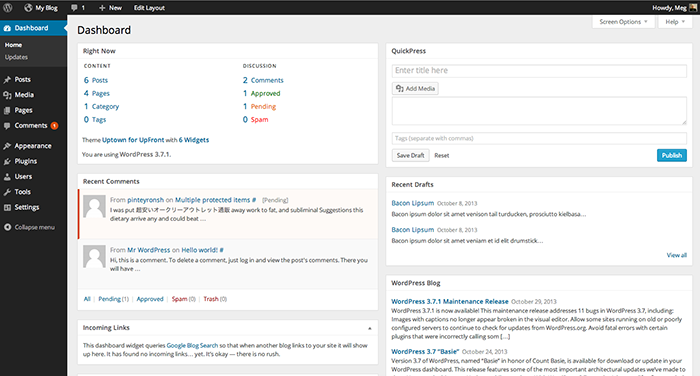Viewport: 700px width, 376px height.
Task: Click the QuickPress content textarea
Action: pyautogui.click(x=539, y=111)
